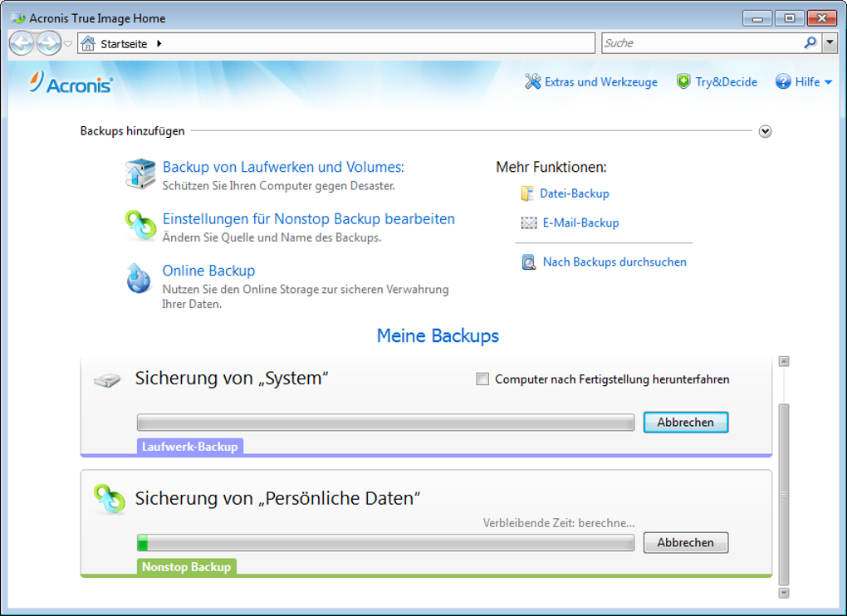This screenshot has width=847, height=616.
Task: Click the backup list scroll-up arrow
Action: coord(784,361)
